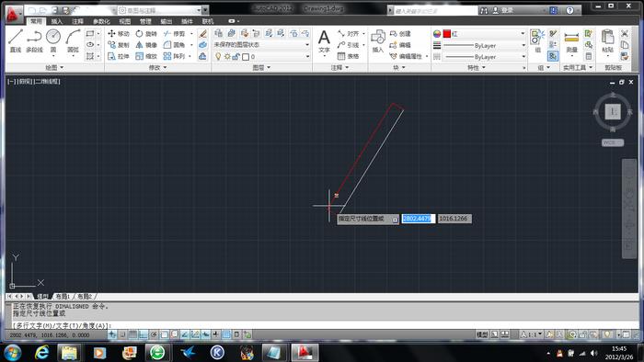Toggle layer freeze sun icon
The height and width of the screenshot is (362, 644).
click(x=227, y=57)
